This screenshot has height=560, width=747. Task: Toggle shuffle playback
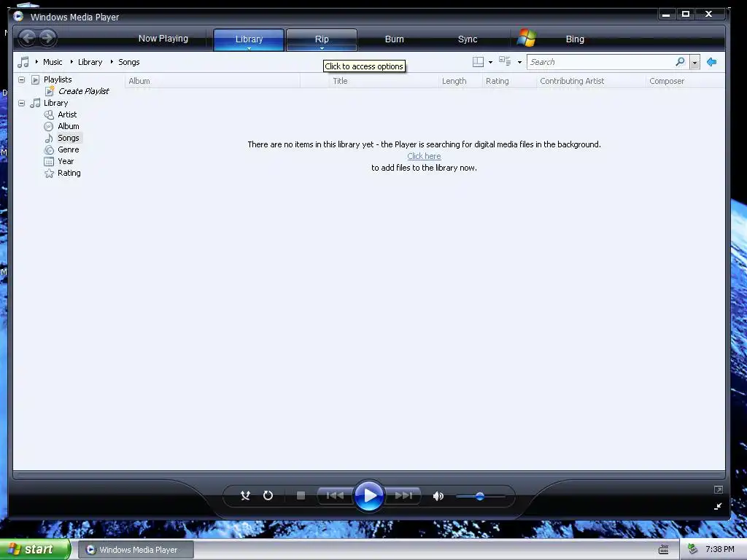point(245,496)
